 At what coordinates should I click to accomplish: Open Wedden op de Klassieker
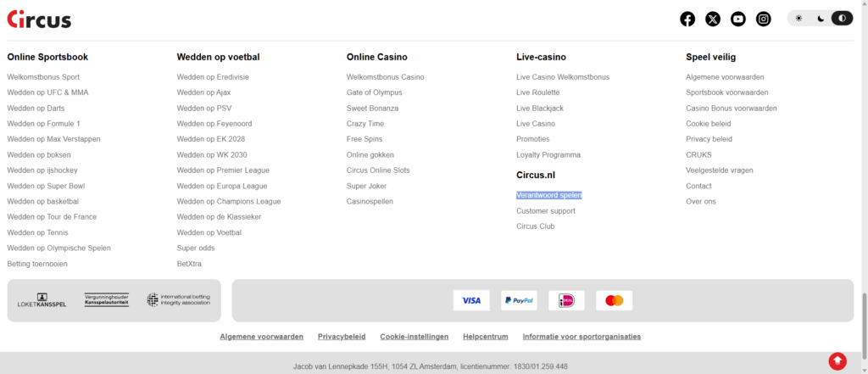[x=220, y=216]
